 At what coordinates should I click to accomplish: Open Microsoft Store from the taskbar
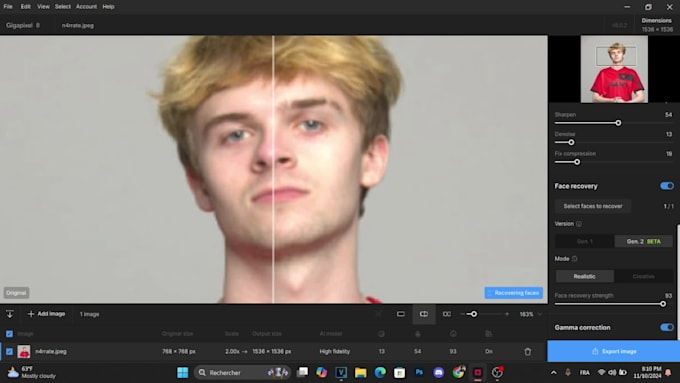[399, 372]
